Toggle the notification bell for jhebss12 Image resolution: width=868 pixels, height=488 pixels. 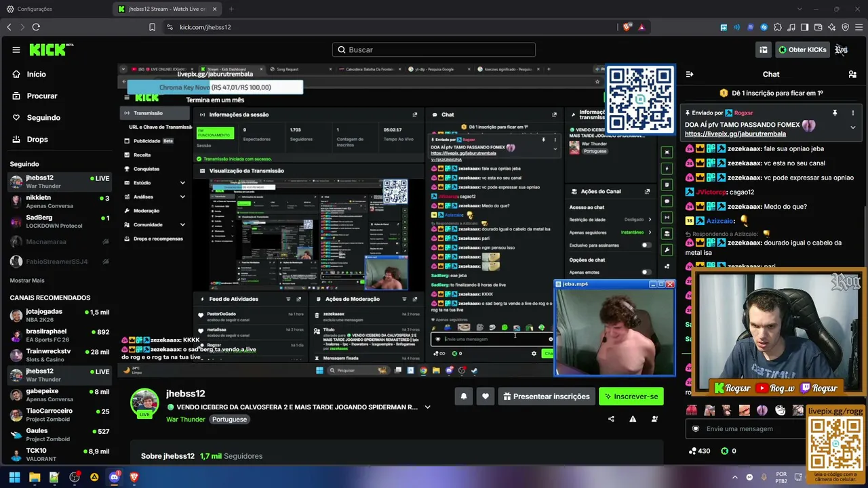coord(464,396)
